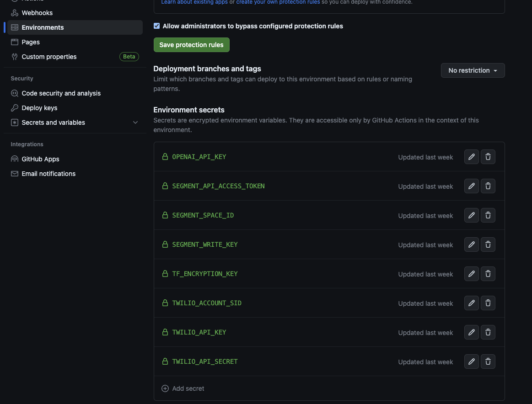The image size is (532, 404).
Task: Open Code security and analysis settings
Action: point(61,93)
